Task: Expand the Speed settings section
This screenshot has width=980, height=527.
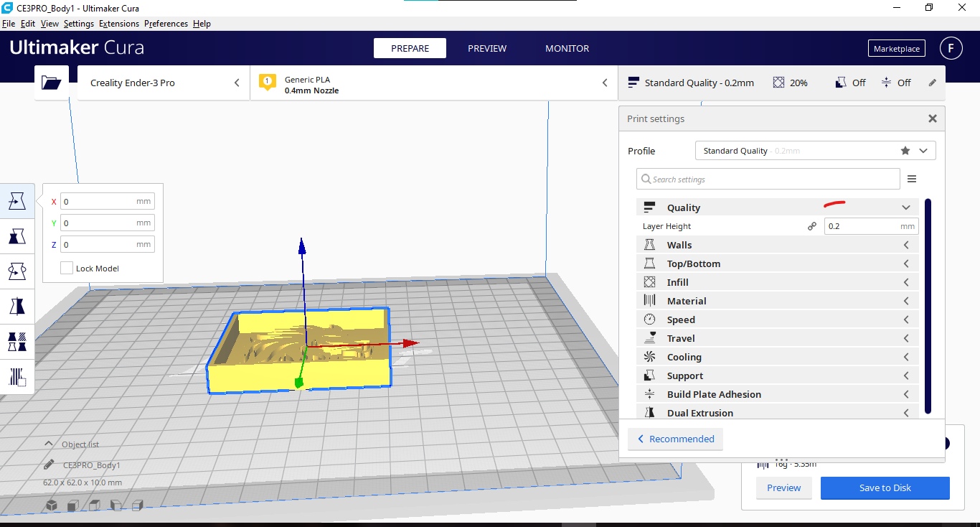Action: tap(777, 320)
